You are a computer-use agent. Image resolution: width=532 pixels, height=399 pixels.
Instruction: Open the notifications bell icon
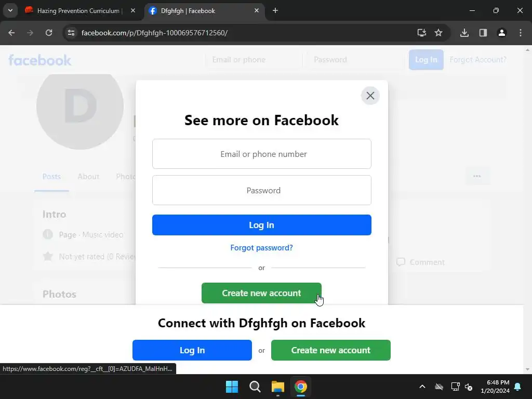(518, 387)
